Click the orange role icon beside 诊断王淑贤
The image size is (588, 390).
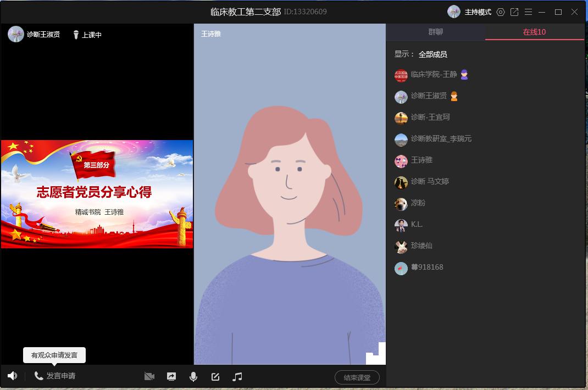pos(454,96)
